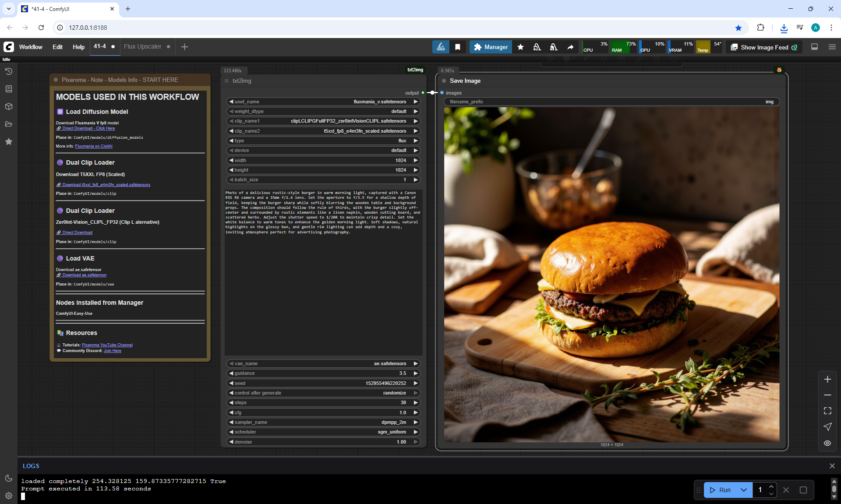Toggle the bottom panel button

[814, 47]
